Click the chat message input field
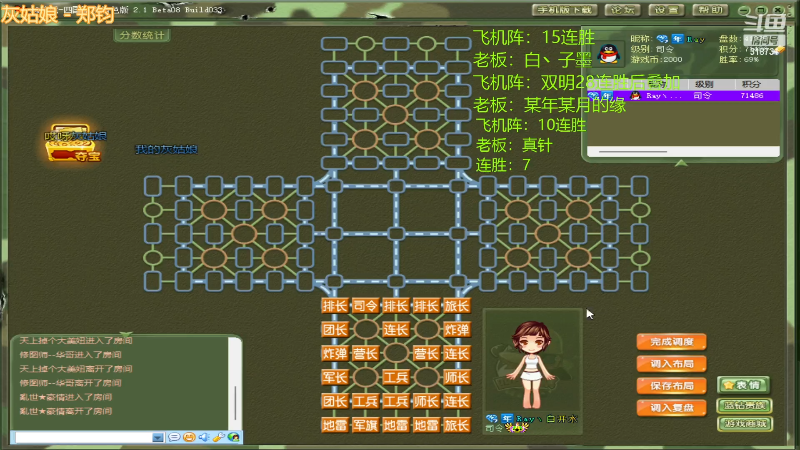 pos(84,437)
